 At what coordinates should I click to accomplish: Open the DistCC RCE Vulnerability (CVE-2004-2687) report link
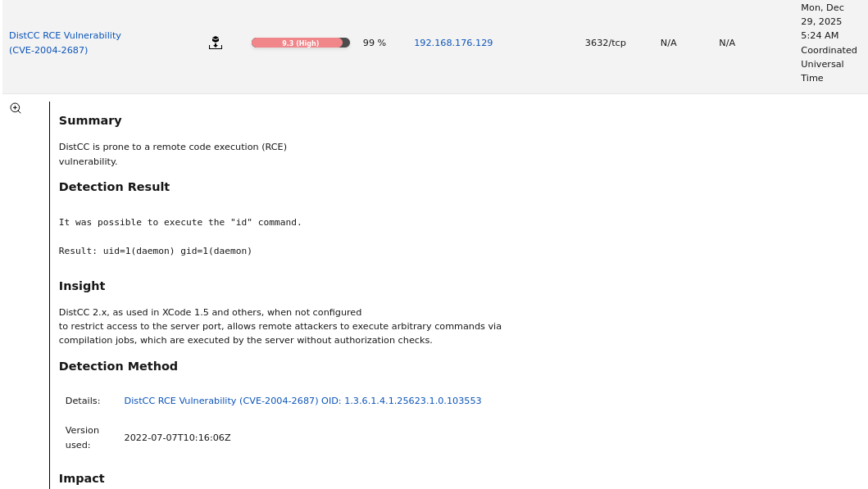65,42
